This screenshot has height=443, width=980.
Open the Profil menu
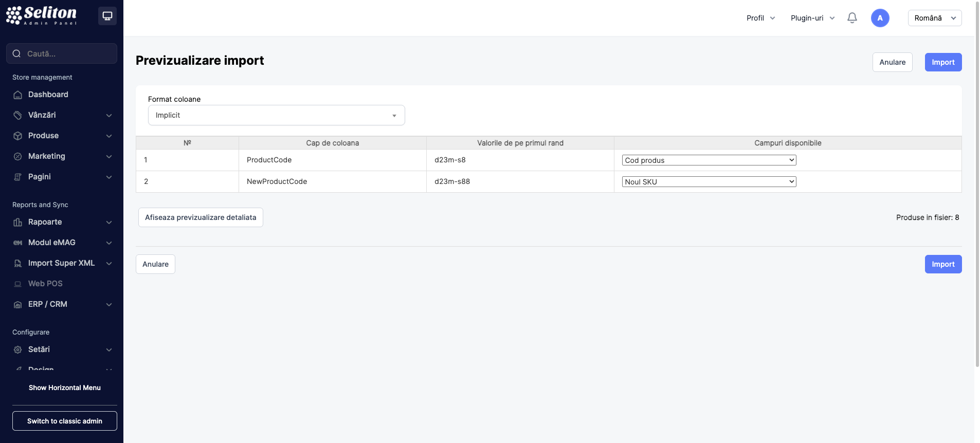click(760, 18)
